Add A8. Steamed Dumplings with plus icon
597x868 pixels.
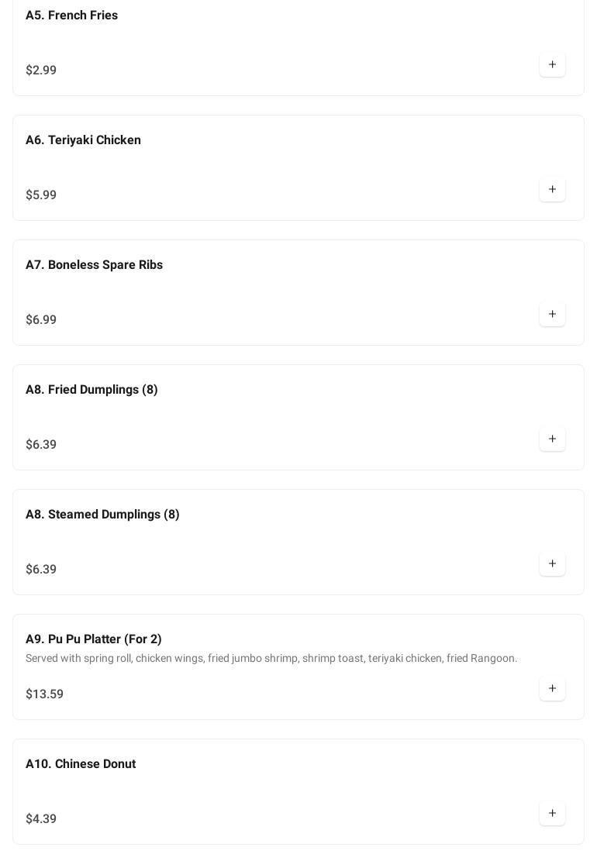(x=552, y=564)
